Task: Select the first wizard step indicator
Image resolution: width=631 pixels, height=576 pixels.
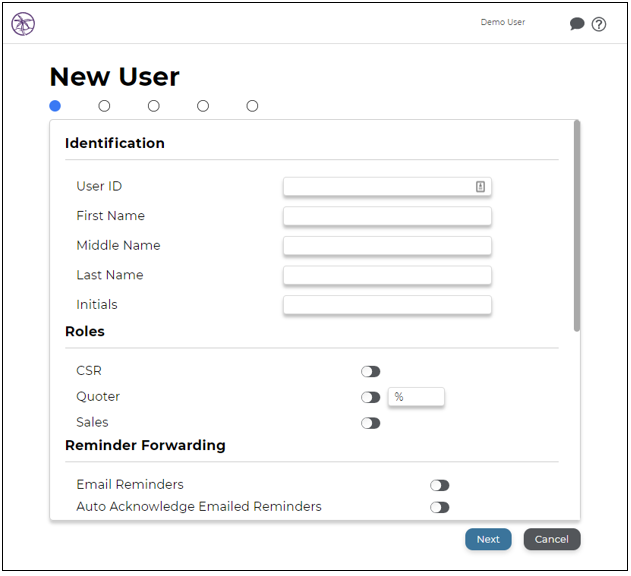Action: click(55, 106)
